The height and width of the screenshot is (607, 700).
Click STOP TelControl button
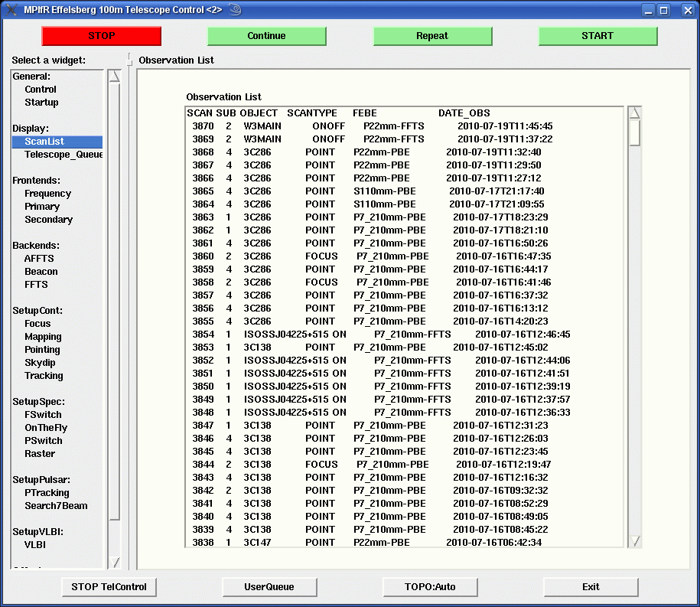(x=109, y=587)
